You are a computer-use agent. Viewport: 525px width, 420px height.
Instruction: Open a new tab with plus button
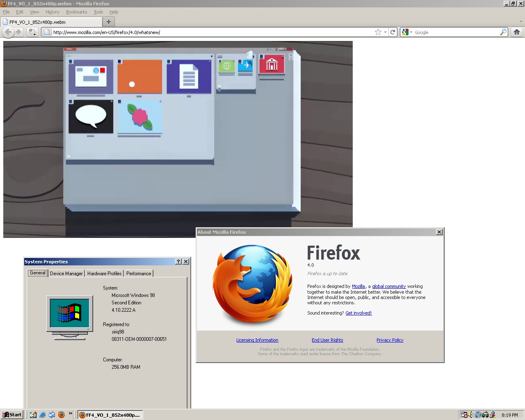click(x=109, y=22)
